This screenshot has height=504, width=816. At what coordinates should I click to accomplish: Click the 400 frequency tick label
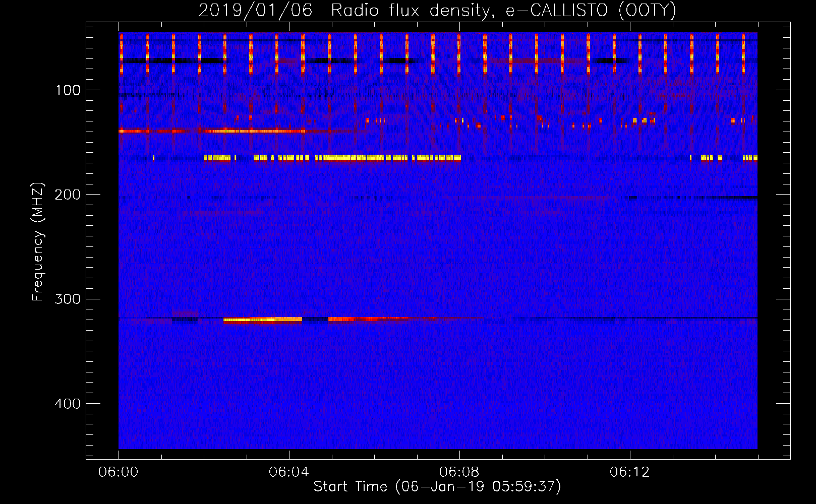[68, 404]
